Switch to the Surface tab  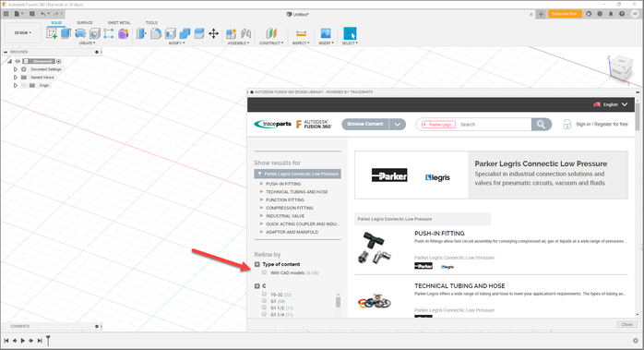click(85, 23)
